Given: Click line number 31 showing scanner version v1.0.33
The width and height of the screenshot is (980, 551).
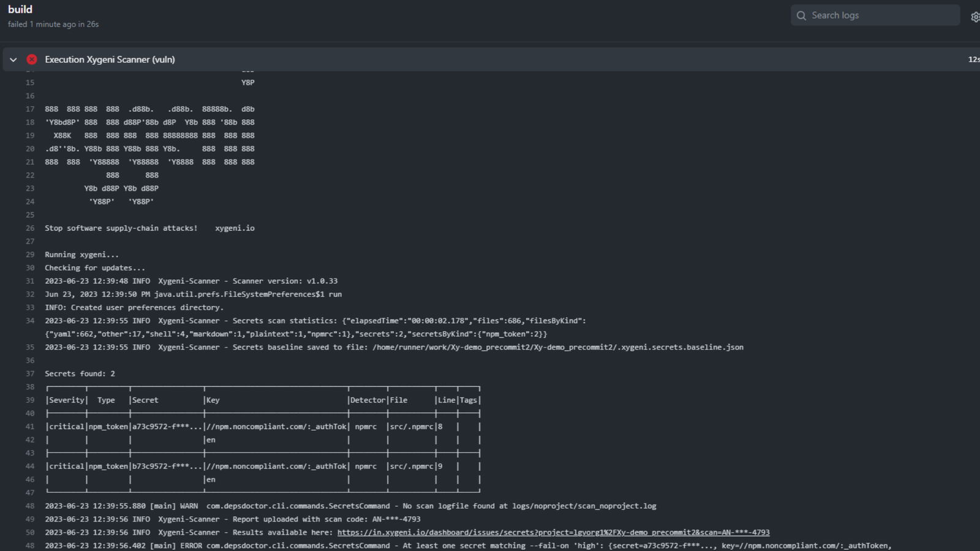Looking at the screenshot, I should coord(29,280).
